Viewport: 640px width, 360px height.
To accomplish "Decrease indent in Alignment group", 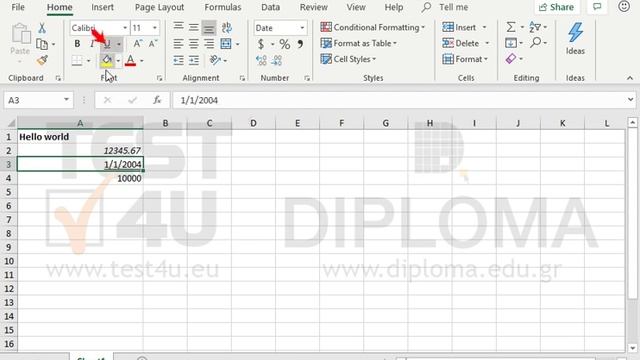I will point(178,60).
